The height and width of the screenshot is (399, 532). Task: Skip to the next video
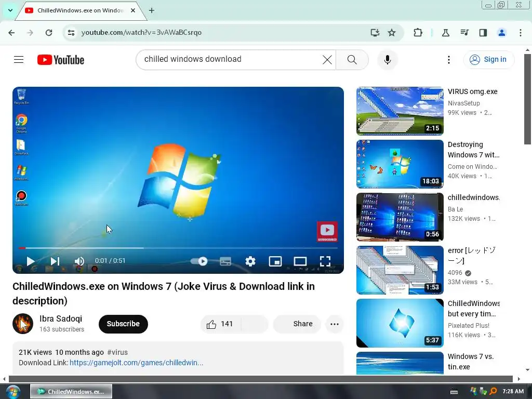point(55,261)
